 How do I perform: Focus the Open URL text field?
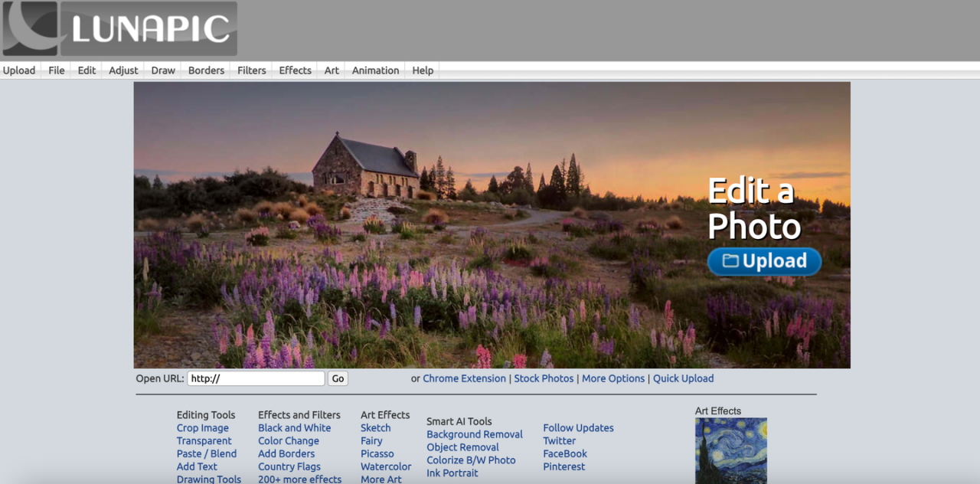[256, 378]
